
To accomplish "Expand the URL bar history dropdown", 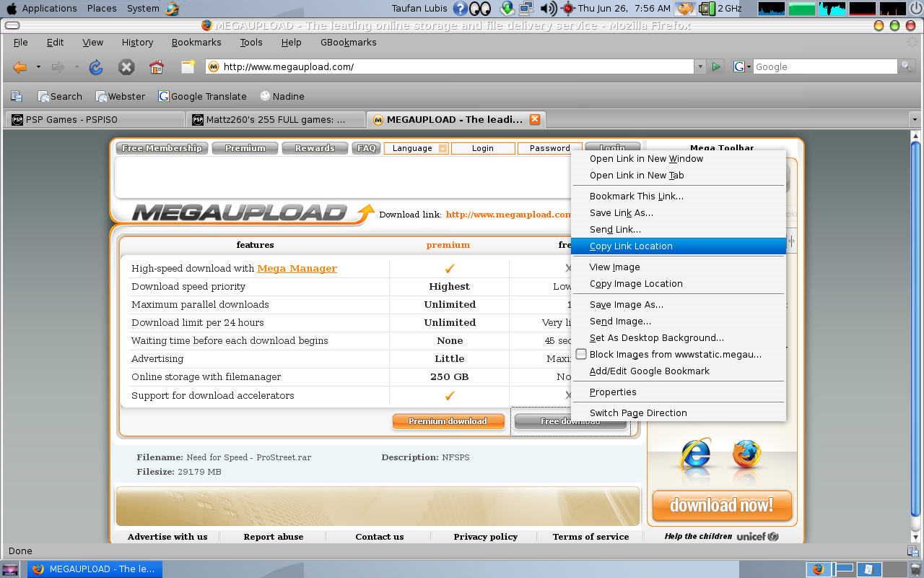I will pos(699,66).
